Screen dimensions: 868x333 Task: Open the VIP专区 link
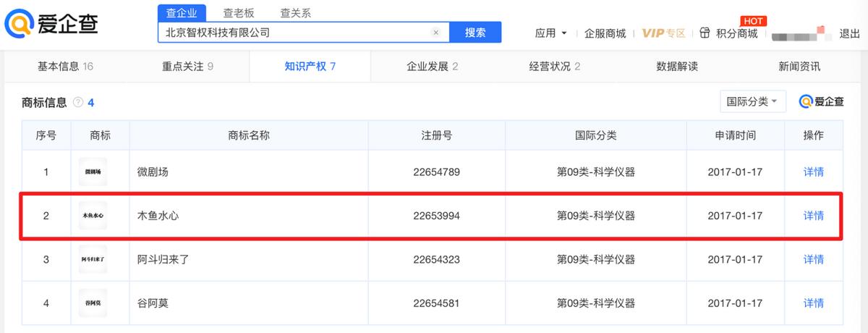[x=663, y=33]
